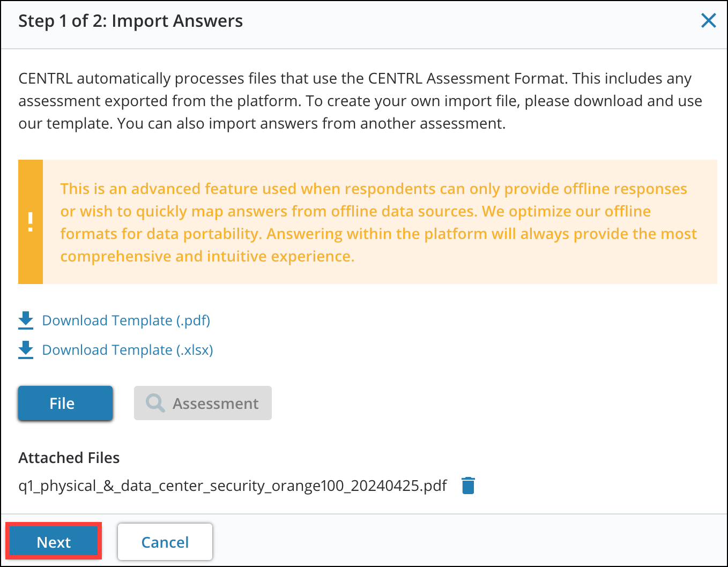
Task: Open the Download Template (.xlsx) link
Action: pos(127,349)
